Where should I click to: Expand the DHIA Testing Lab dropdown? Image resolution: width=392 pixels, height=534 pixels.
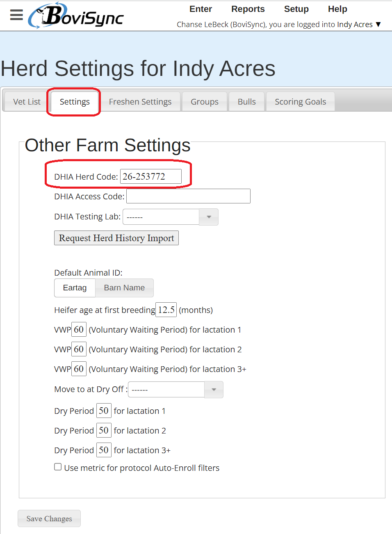[x=209, y=217]
